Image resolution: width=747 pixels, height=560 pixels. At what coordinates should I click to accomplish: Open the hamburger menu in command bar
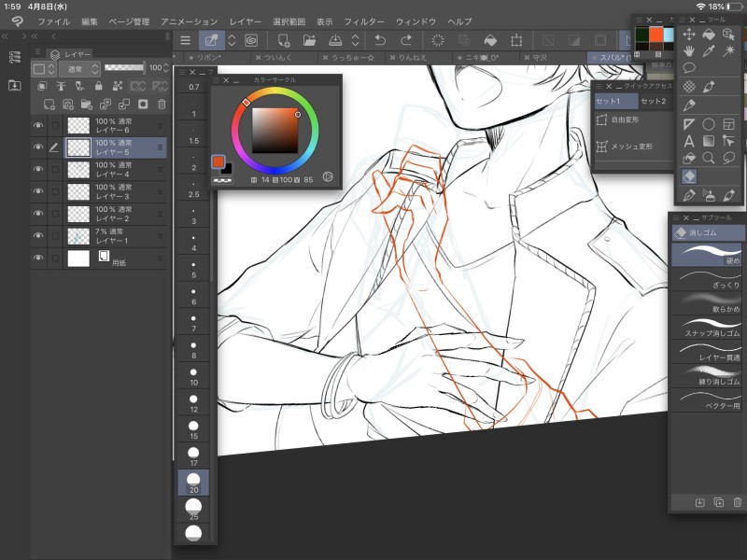[185, 40]
